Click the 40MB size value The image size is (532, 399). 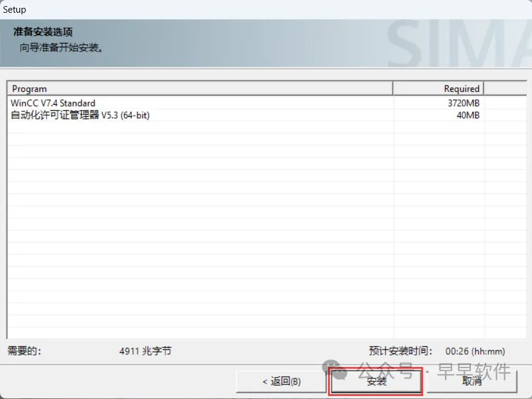tap(468, 116)
